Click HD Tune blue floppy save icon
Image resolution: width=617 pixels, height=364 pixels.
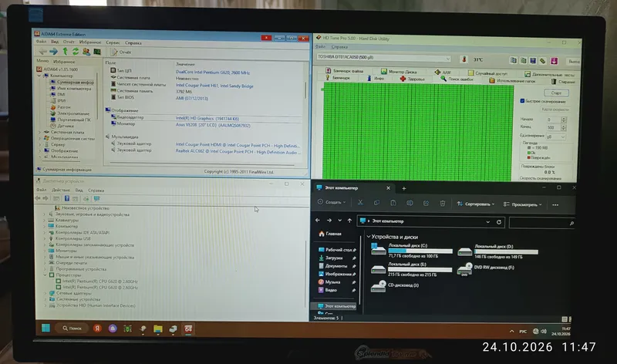pyautogui.click(x=533, y=61)
